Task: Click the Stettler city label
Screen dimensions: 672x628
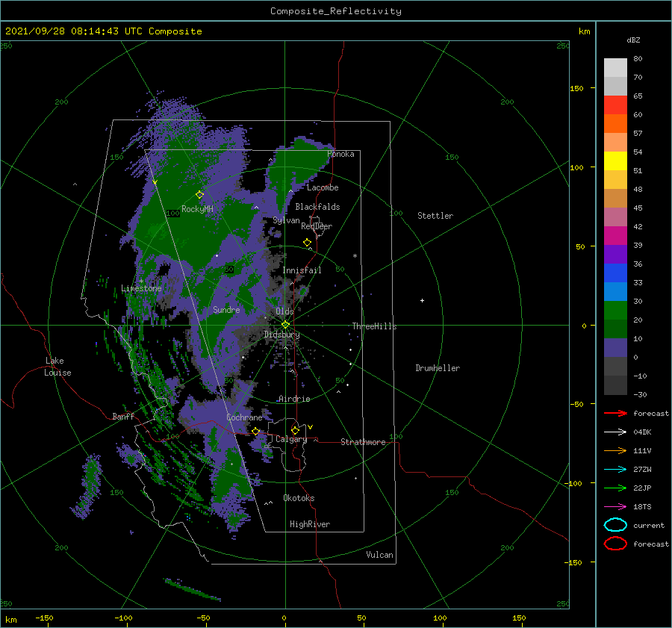Action: click(435, 216)
